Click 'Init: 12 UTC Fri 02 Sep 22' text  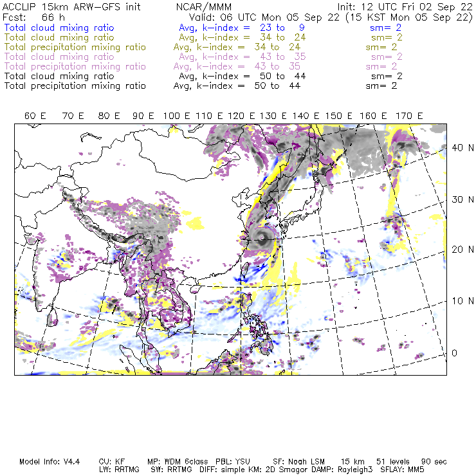(x=405, y=7)
